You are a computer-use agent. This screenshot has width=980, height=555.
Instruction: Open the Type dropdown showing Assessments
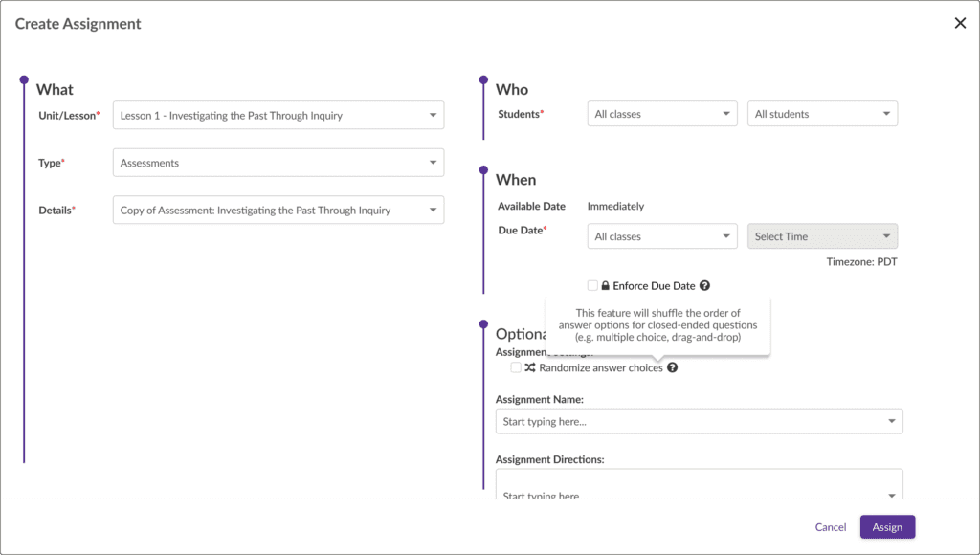pos(278,163)
